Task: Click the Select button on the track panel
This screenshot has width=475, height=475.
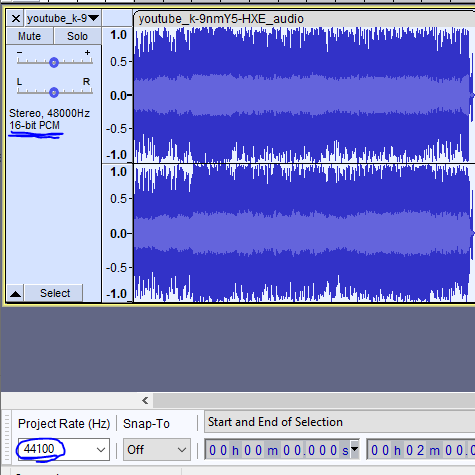Action: coord(54,293)
